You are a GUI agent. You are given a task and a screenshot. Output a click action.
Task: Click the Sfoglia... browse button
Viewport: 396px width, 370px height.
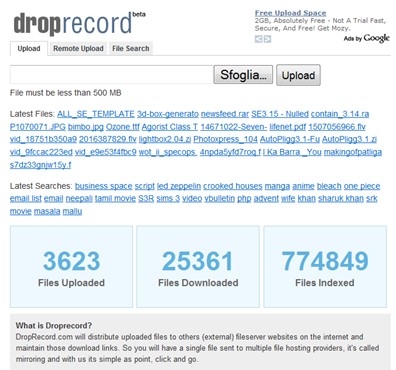click(x=243, y=75)
